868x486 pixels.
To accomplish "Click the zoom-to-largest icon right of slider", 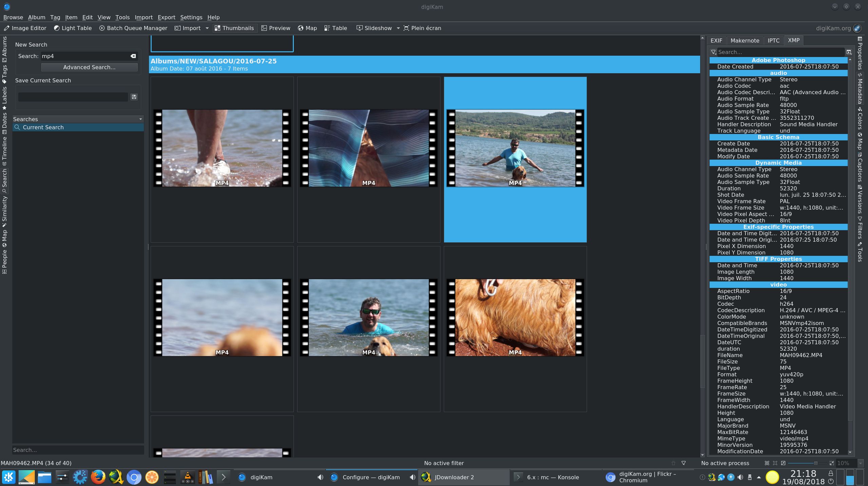I will 831,463.
